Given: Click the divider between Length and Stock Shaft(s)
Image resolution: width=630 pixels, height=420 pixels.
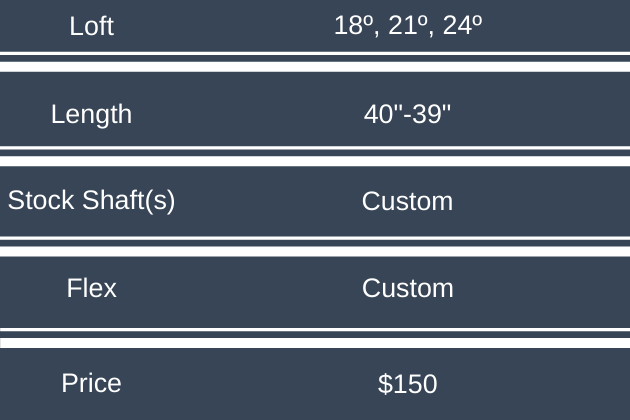Looking at the screenshot, I should 315,155.
